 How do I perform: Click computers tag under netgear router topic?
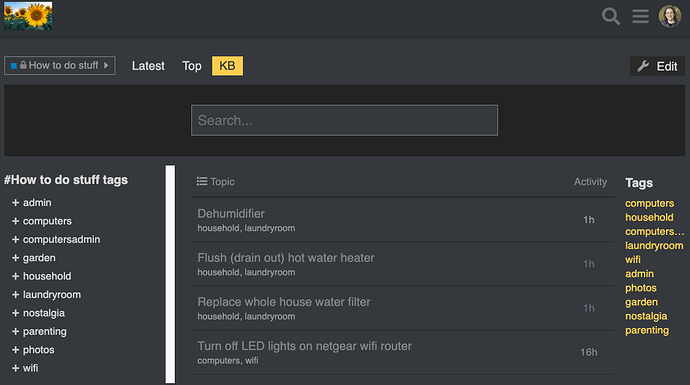[x=219, y=360]
